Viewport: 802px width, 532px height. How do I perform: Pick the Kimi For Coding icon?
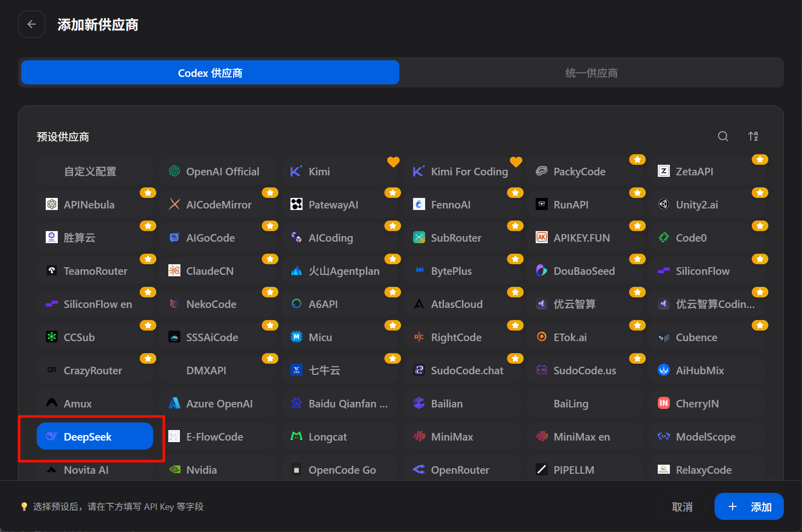coord(419,171)
